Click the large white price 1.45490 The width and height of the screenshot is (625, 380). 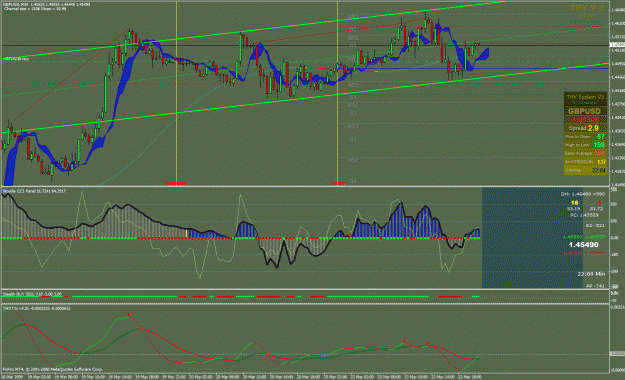(584, 245)
